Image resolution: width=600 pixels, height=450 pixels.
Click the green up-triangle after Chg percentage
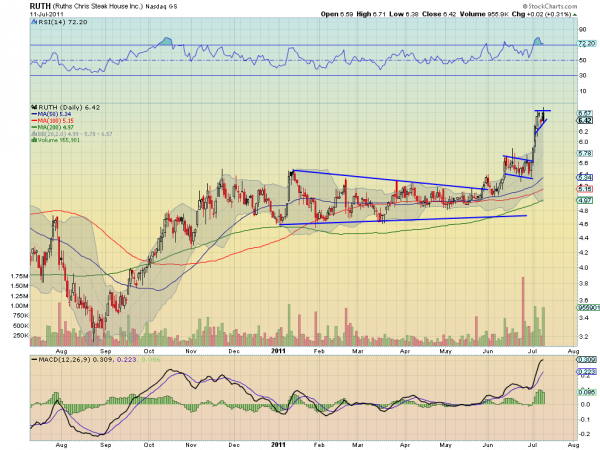click(x=575, y=15)
